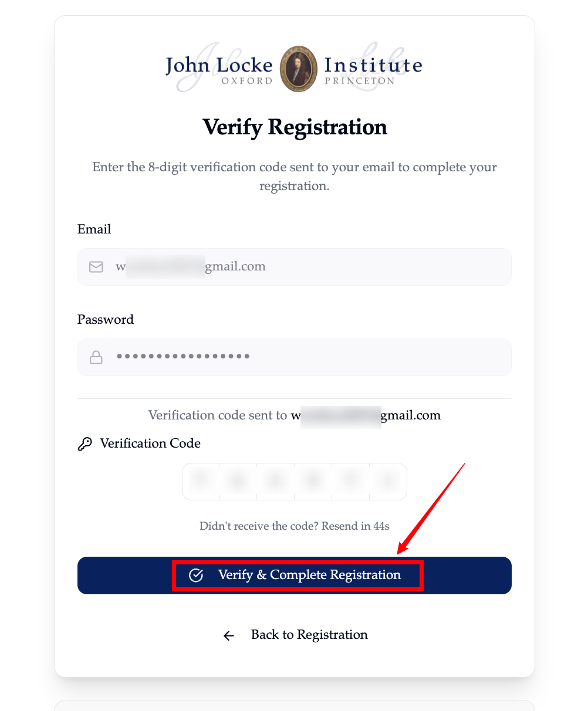Select the last verification code digit box
588x711 pixels.
[x=388, y=482]
